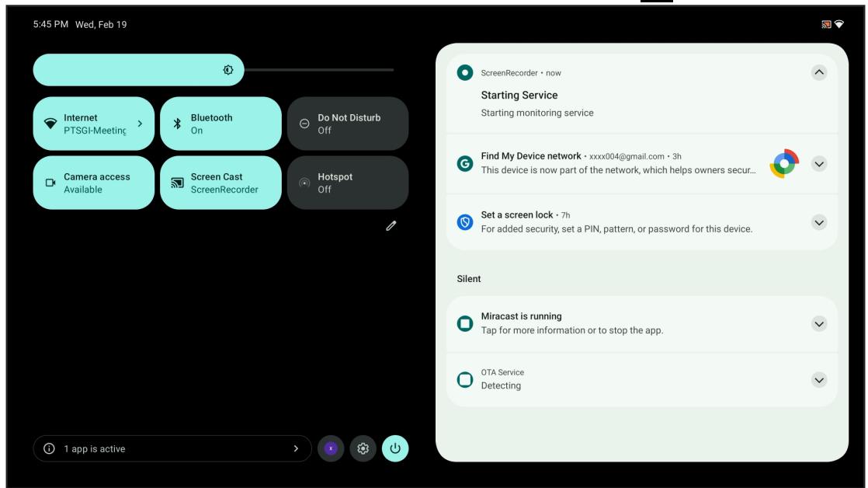Click the 'Silent' section header

tap(469, 279)
